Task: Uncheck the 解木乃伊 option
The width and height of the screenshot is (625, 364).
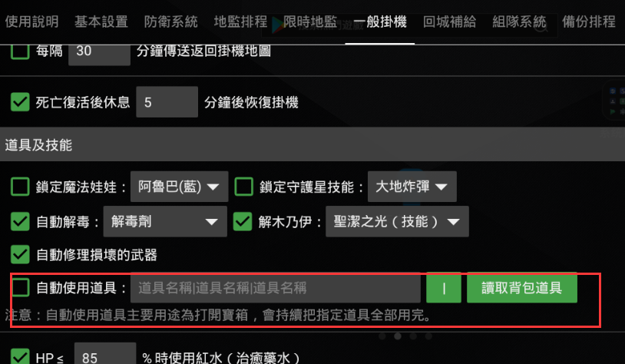Action: [243, 222]
